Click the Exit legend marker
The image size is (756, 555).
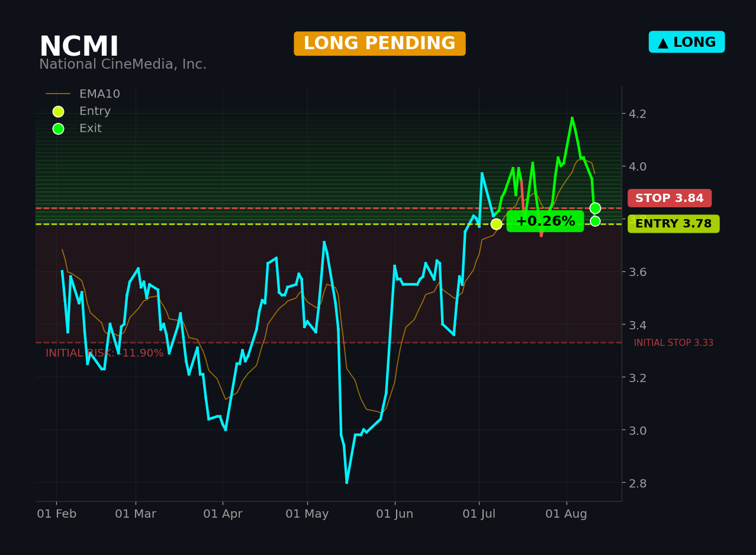(58, 129)
